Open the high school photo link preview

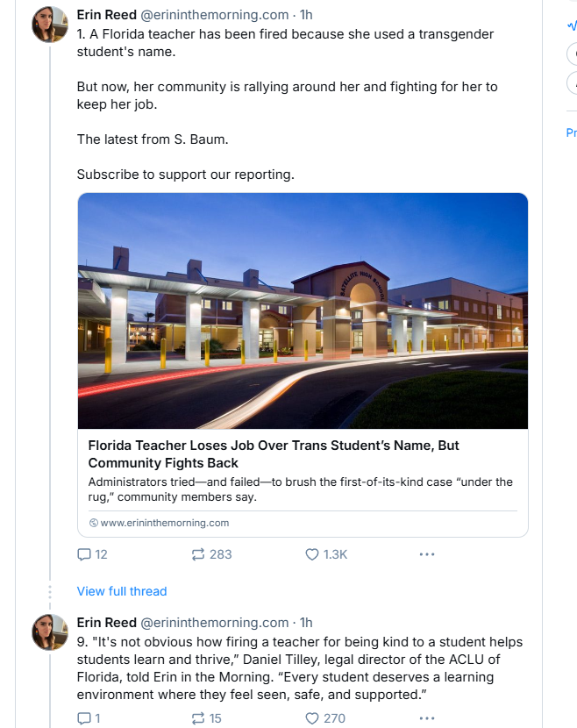[x=303, y=310]
